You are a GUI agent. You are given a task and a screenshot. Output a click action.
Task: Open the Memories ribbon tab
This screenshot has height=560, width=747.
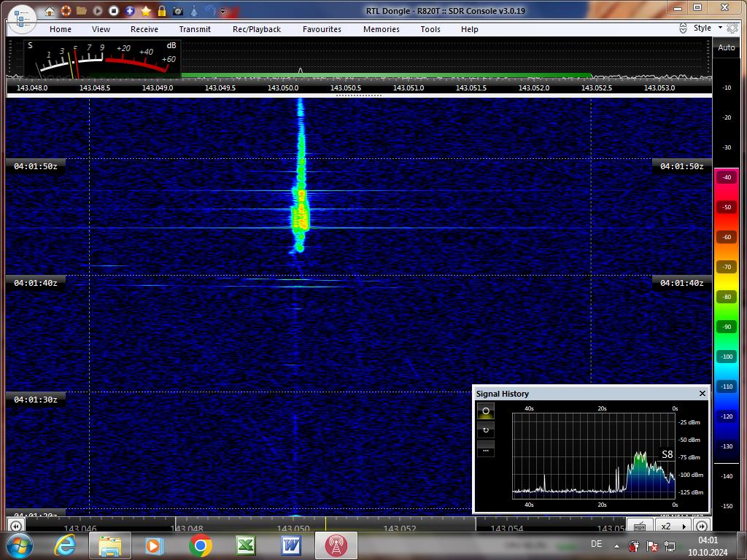coord(381,29)
